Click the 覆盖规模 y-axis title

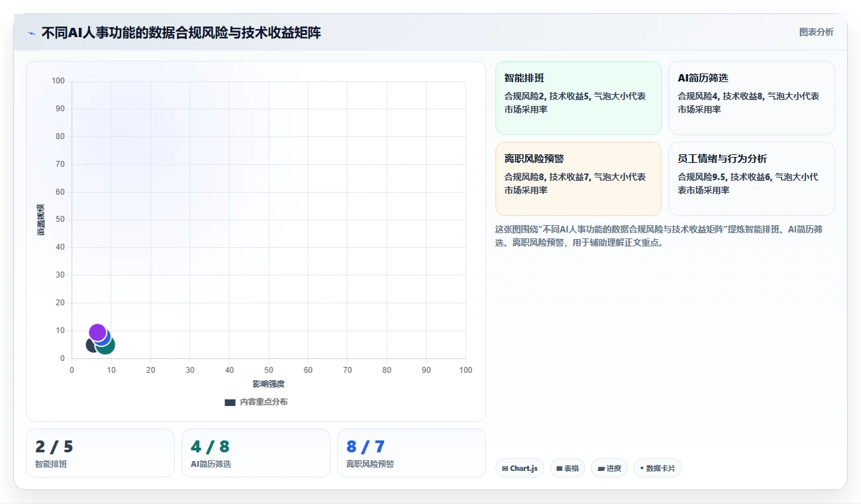(x=40, y=219)
